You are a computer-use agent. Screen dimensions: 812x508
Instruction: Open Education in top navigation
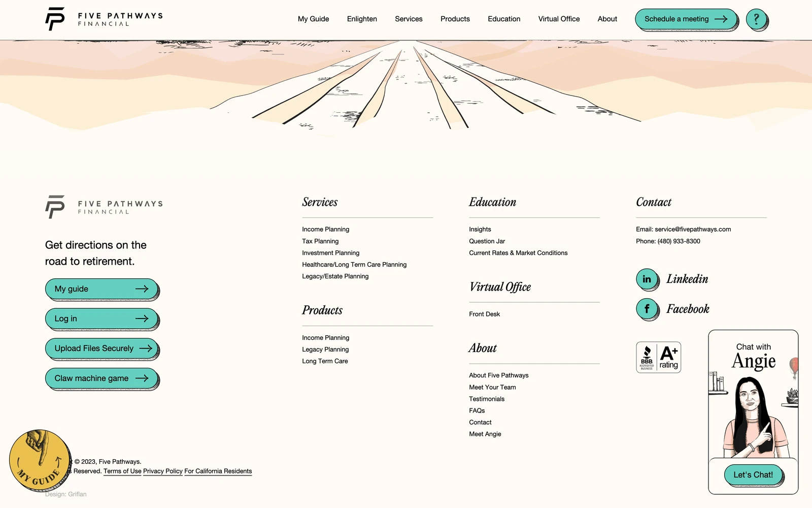point(504,19)
